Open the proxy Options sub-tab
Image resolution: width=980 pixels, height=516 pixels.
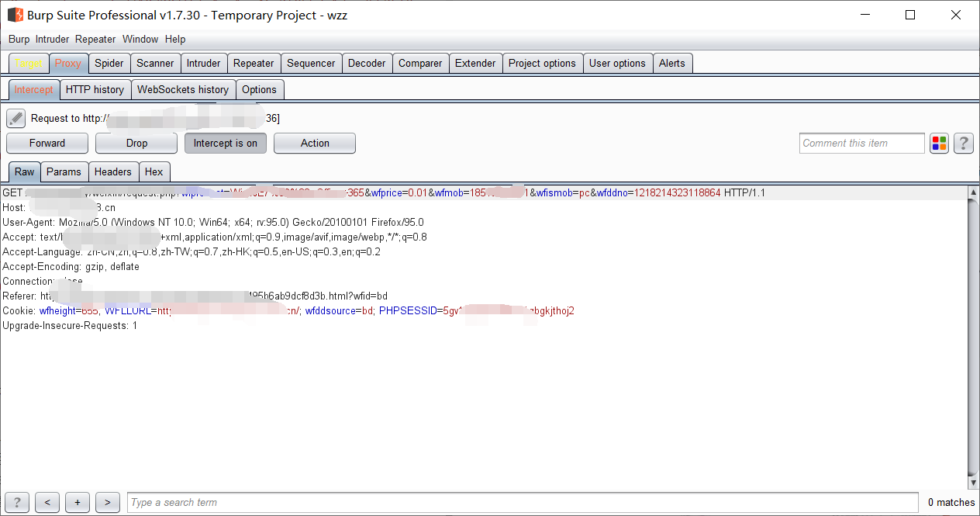tap(259, 89)
